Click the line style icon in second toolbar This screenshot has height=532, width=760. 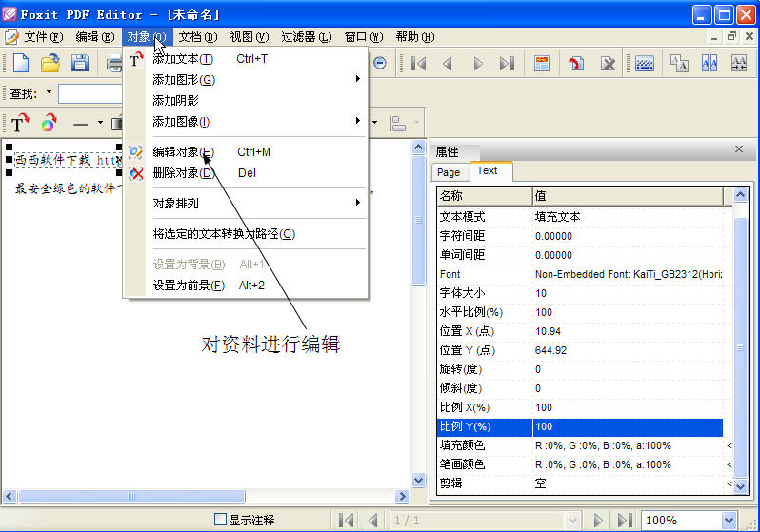click(80, 124)
